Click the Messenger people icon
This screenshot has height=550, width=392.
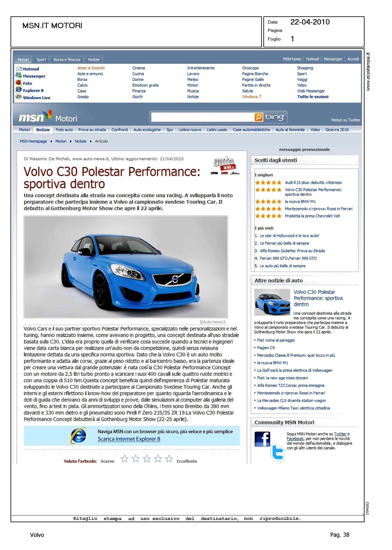click(x=18, y=75)
